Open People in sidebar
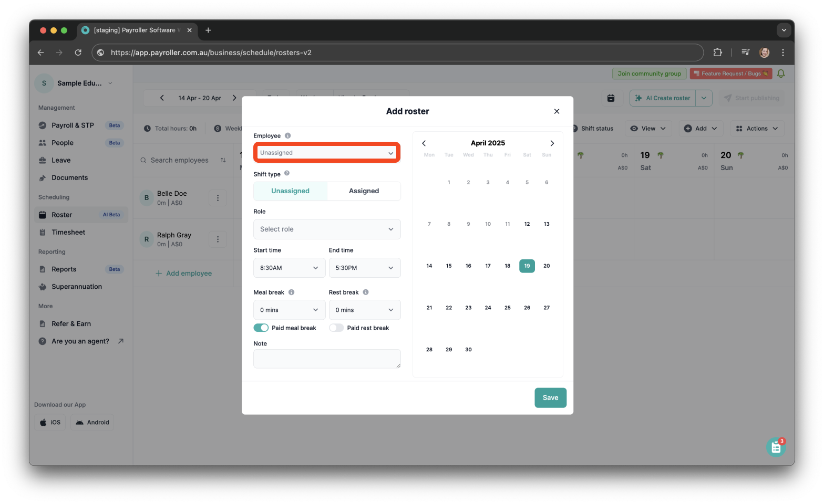The height and width of the screenshot is (504, 824). pyautogui.click(x=81, y=143)
